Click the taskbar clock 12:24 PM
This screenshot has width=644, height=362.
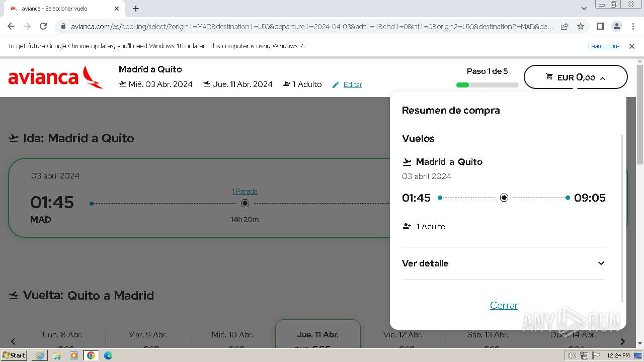[x=618, y=355]
